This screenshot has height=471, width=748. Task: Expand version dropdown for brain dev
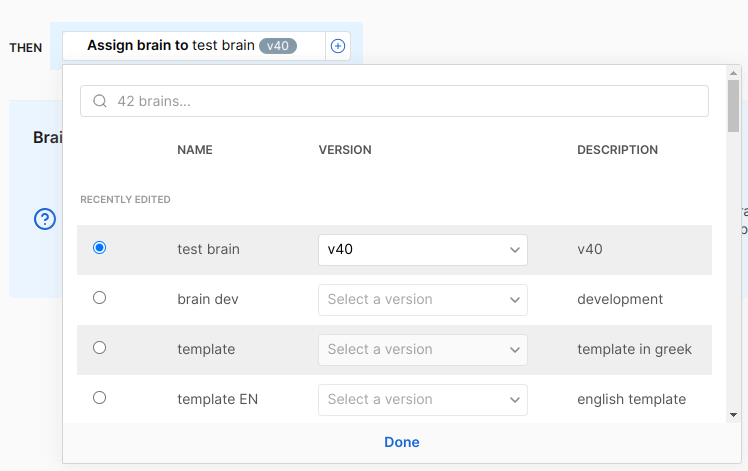click(x=422, y=300)
